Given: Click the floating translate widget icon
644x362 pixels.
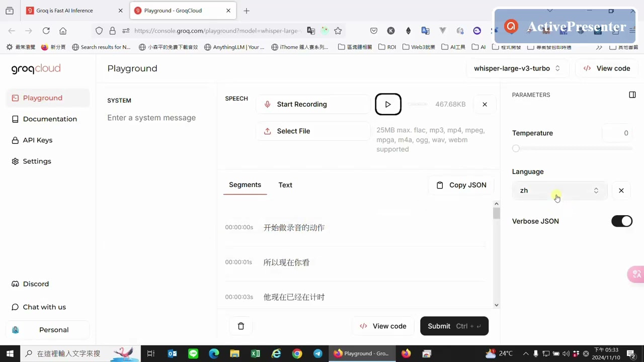Looking at the screenshot, I should click(x=636, y=274).
